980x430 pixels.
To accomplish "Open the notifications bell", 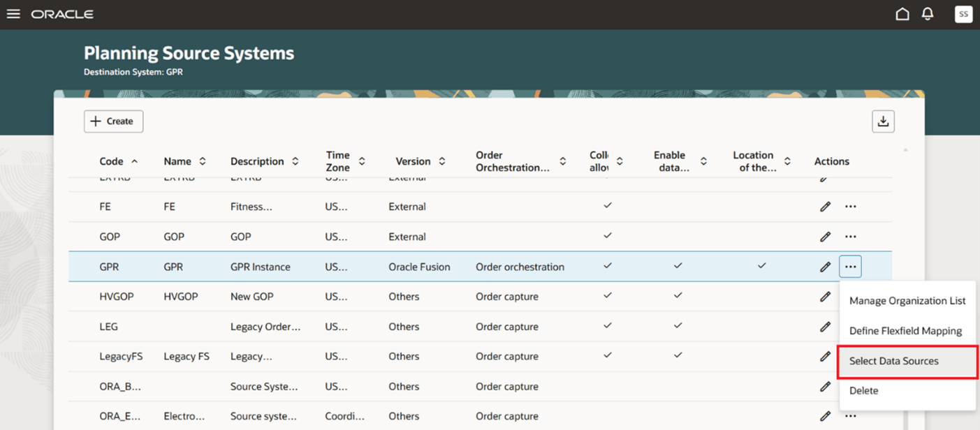I will tap(929, 13).
